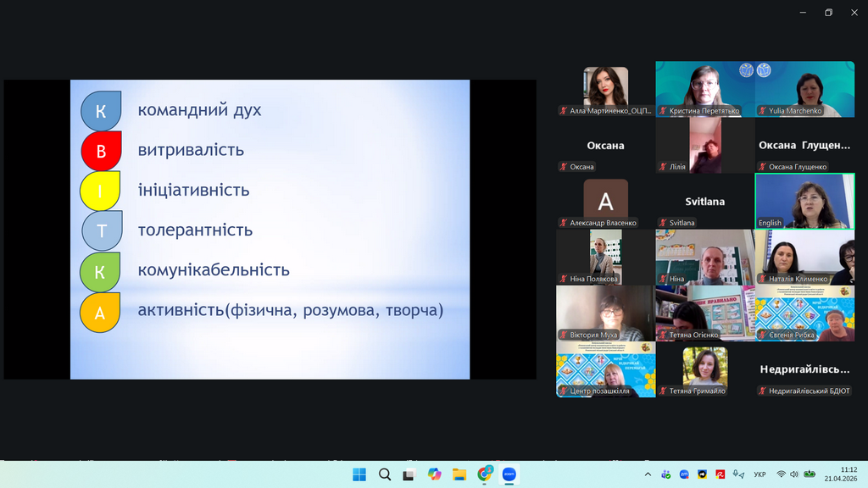Click the Wi-Fi network icon in the tray

[781, 474]
